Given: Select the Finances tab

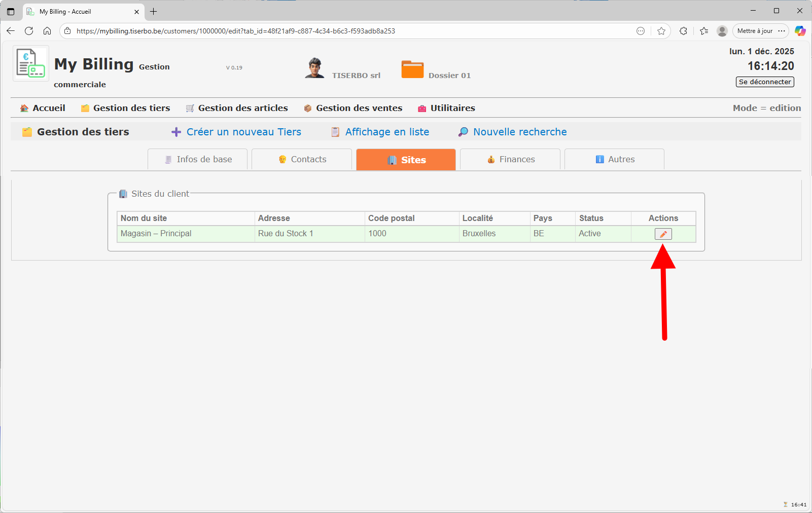Looking at the screenshot, I should 511,159.
